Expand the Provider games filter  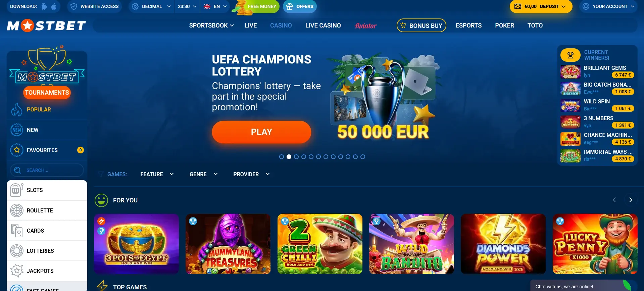(251, 174)
